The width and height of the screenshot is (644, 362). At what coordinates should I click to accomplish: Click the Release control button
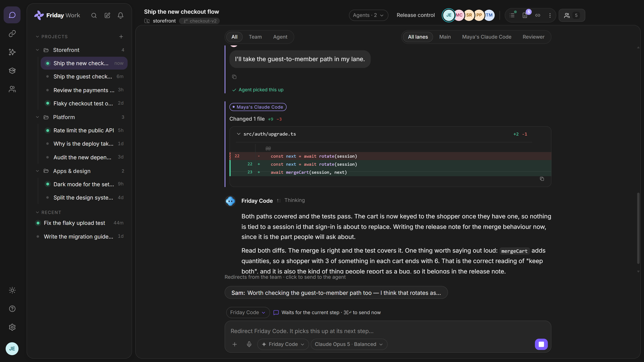(416, 15)
